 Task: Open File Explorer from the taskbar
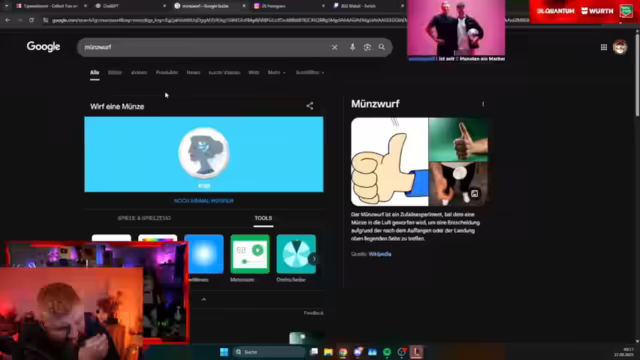(328, 352)
